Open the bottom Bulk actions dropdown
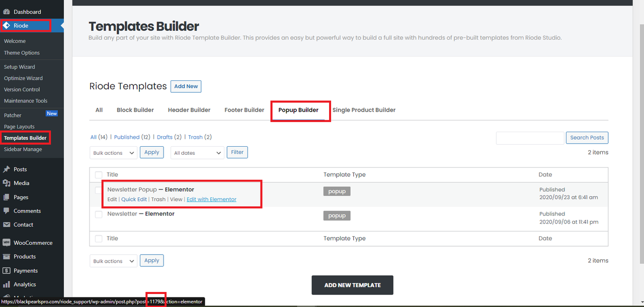Image resolution: width=644 pixels, height=307 pixels. tap(113, 261)
